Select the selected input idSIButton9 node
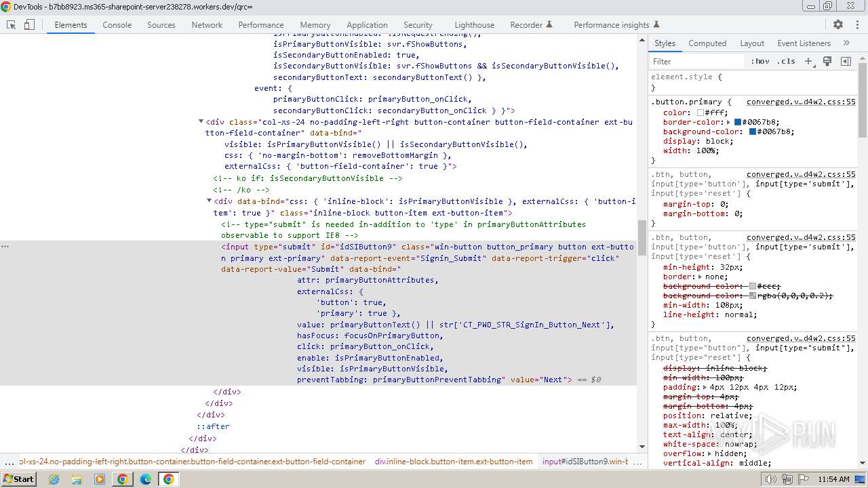 (318, 313)
